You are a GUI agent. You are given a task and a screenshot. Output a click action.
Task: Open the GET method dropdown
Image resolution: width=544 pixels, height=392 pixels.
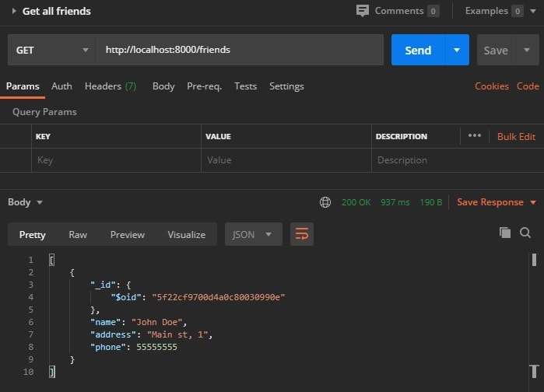[x=53, y=50]
